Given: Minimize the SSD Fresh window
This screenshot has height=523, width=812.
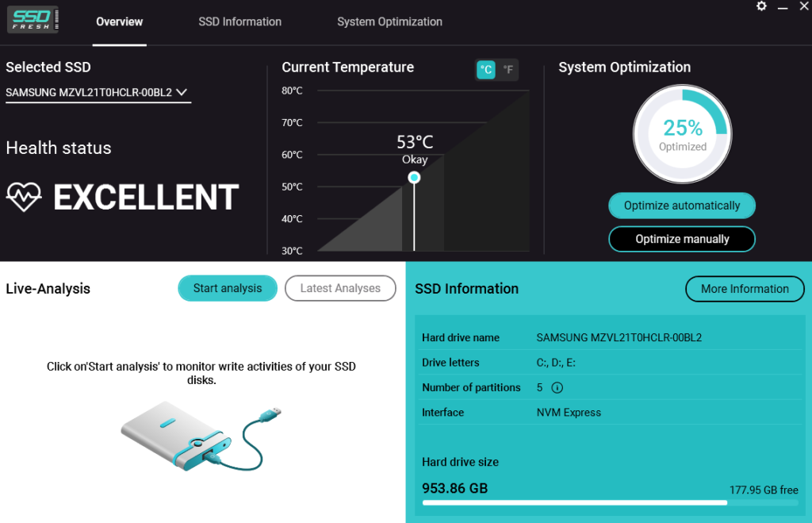Looking at the screenshot, I should tap(782, 6).
